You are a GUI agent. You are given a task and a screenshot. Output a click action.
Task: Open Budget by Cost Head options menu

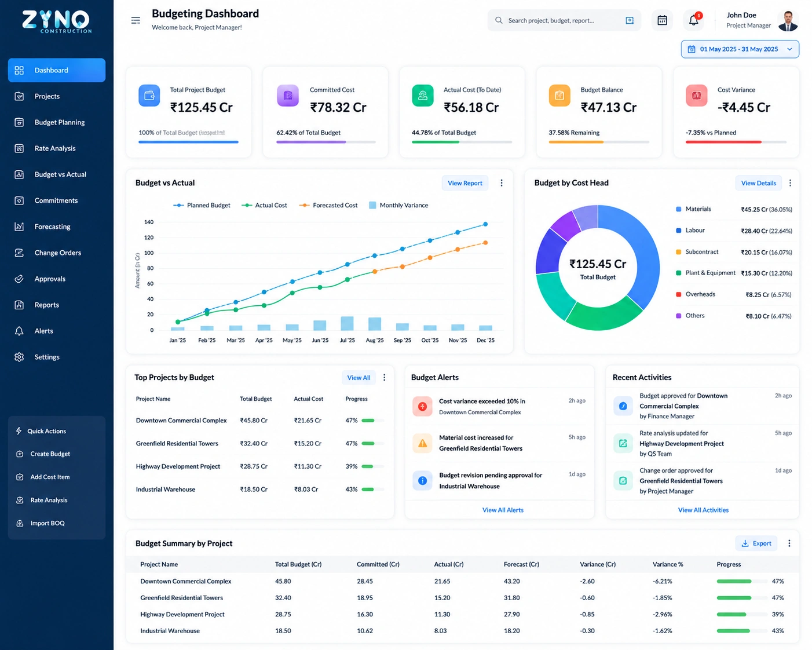(x=790, y=183)
